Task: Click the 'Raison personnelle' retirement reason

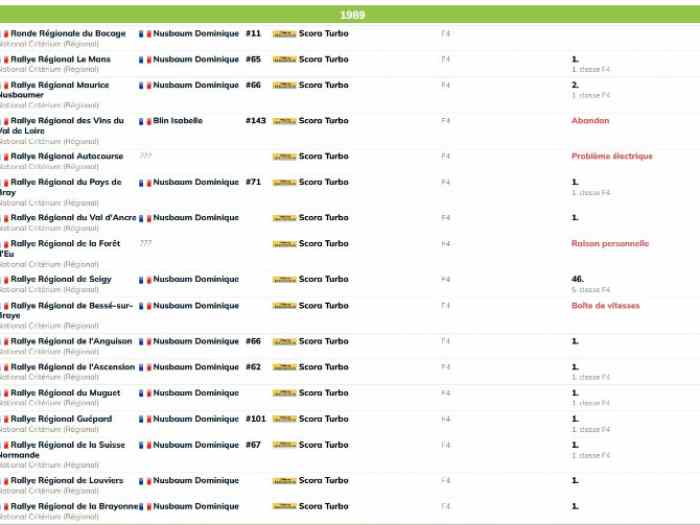Action: tap(610, 244)
